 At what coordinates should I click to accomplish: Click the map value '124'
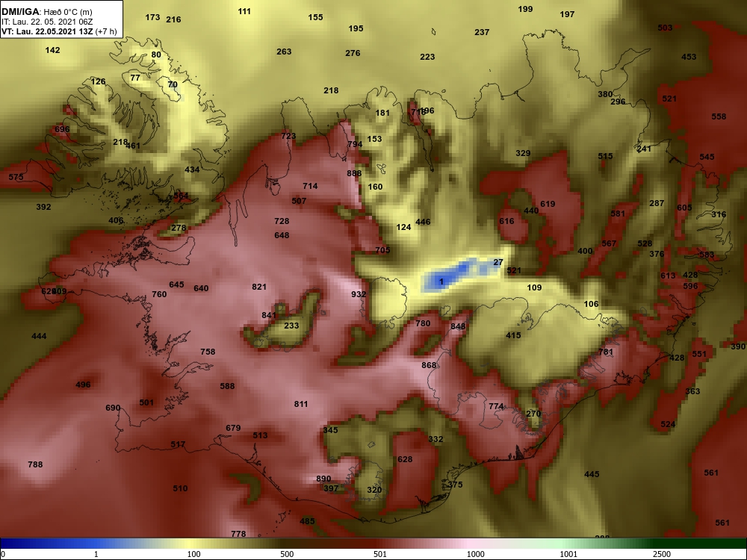tap(403, 227)
